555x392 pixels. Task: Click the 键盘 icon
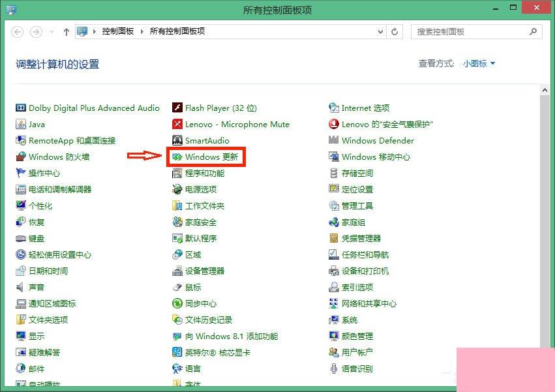[x=21, y=238]
